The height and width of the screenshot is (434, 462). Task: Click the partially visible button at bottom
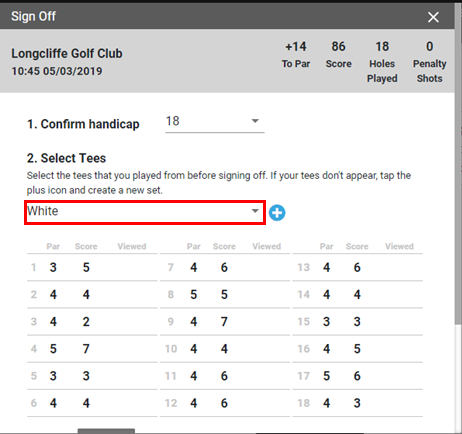(x=106, y=431)
